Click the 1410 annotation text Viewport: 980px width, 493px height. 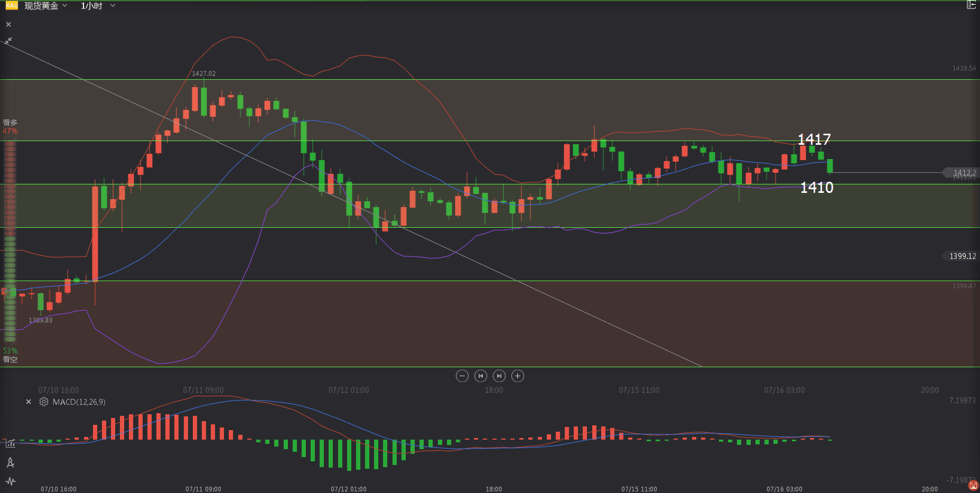[817, 188]
